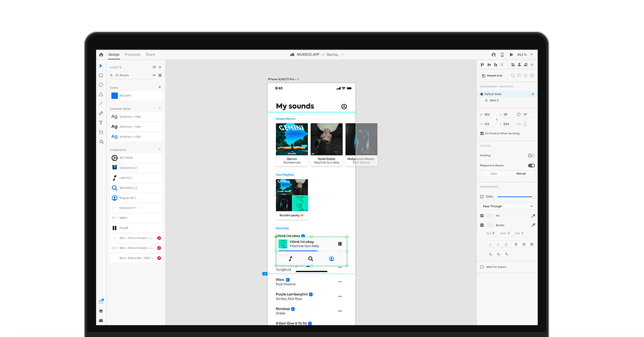The width and height of the screenshot is (644, 337).
Task: Click the Repeat Grid button
Action: pos(492,76)
